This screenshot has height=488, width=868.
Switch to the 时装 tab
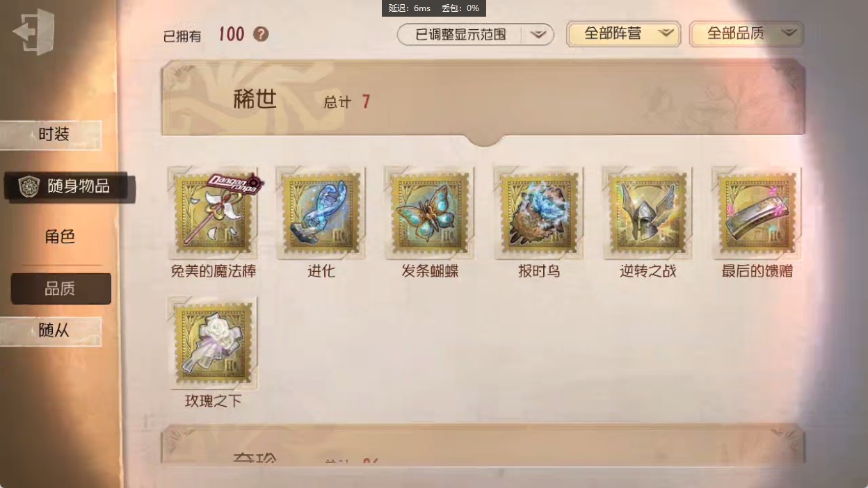(x=51, y=135)
